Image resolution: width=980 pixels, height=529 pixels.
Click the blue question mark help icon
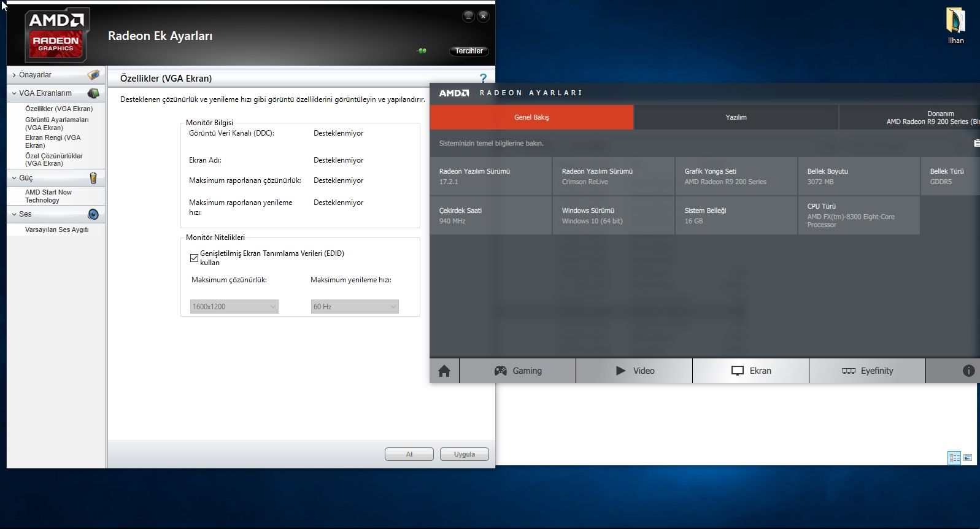[x=483, y=78]
